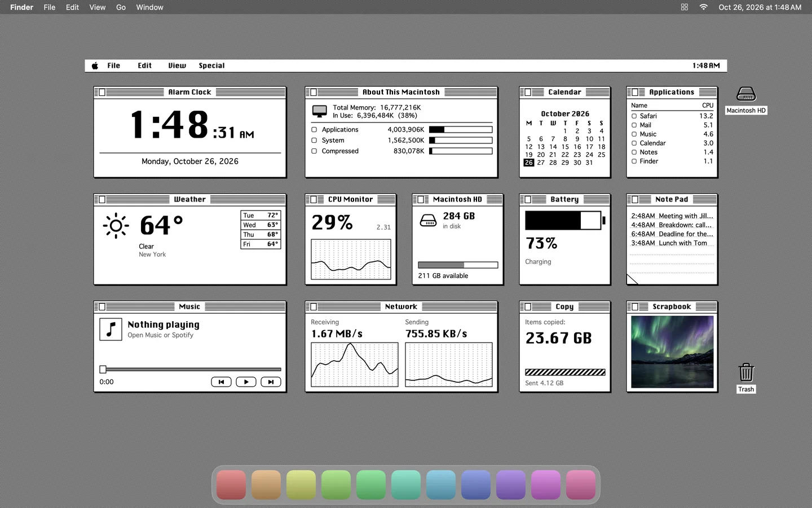This screenshot has height=508, width=812.
Task: Select date 26 in the Calendar window
Action: [528, 163]
